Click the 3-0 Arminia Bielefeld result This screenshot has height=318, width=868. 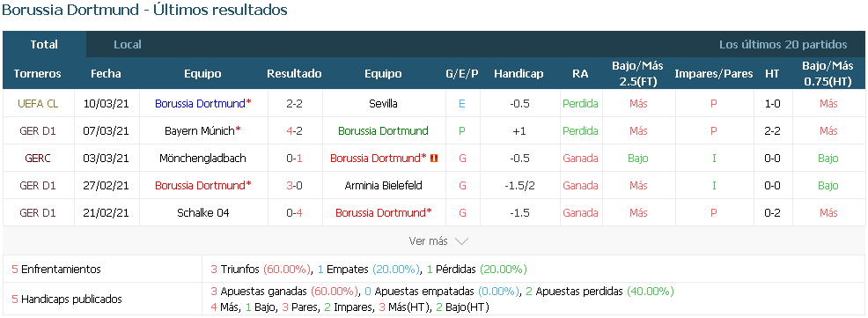coord(294,186)
